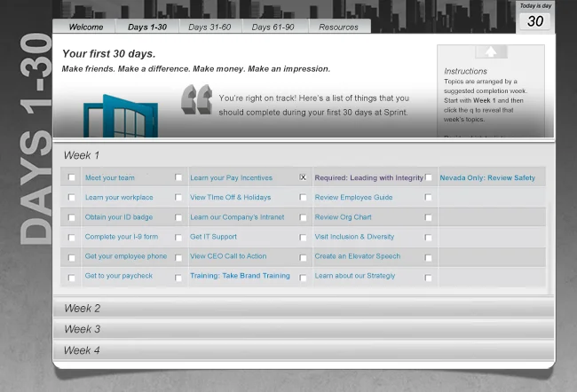Screen dimensions: 577x392
Task: Open the Meet your team link
Action: (110, 177)
